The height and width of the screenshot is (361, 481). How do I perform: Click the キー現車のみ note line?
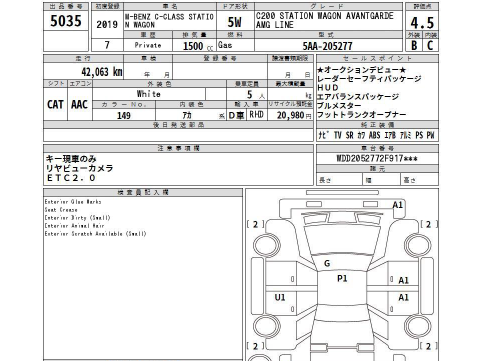71,159
